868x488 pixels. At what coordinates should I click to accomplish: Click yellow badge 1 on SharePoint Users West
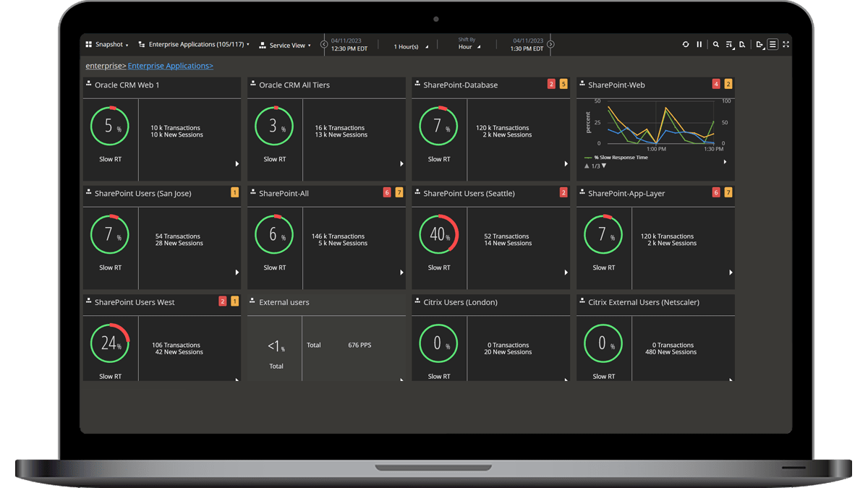click(234, 301)
